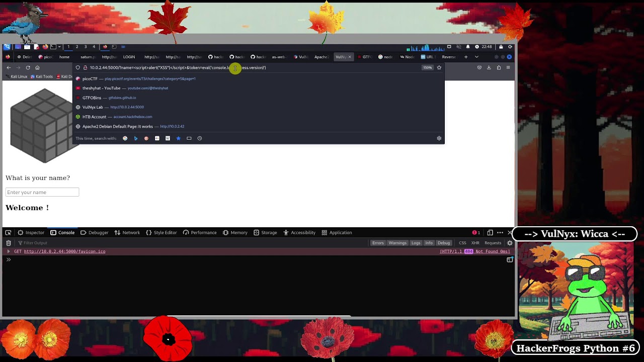644x362 pixels.
Task: Choose theshyhat YouTube suggestion
Action: coord(259,88)
